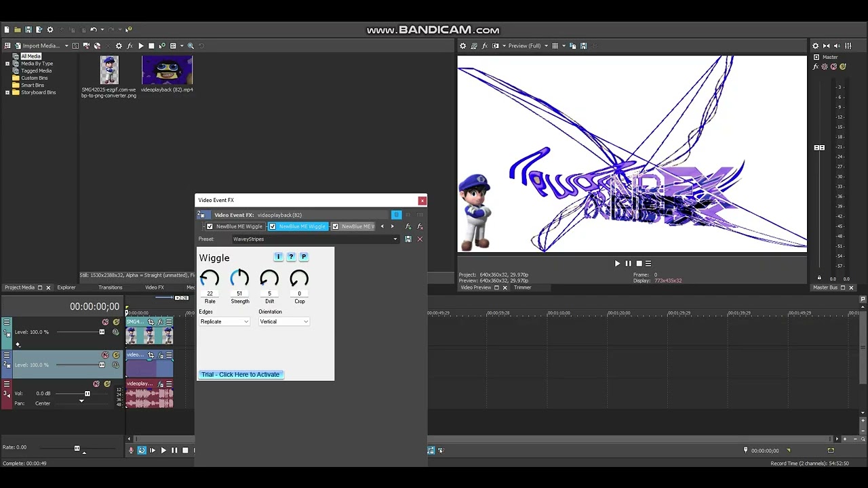
Task: Open Master FX on master bus
Action: pos(816,66)
